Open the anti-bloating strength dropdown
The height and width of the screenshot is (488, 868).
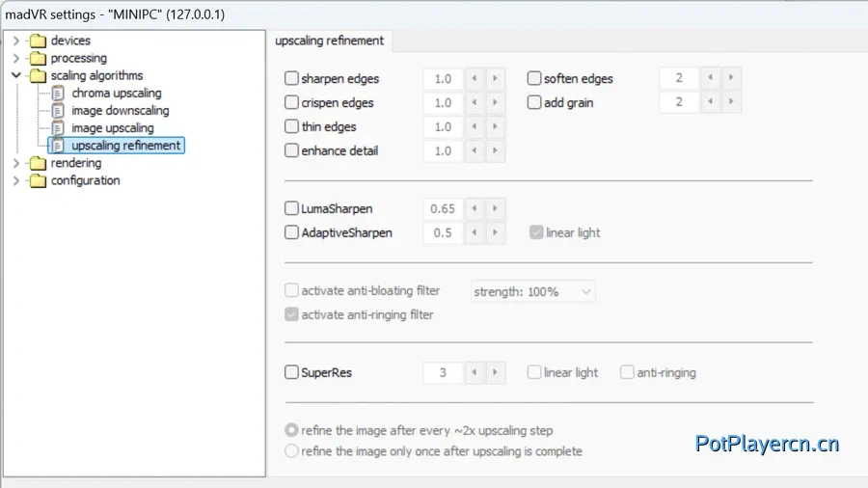532,291
